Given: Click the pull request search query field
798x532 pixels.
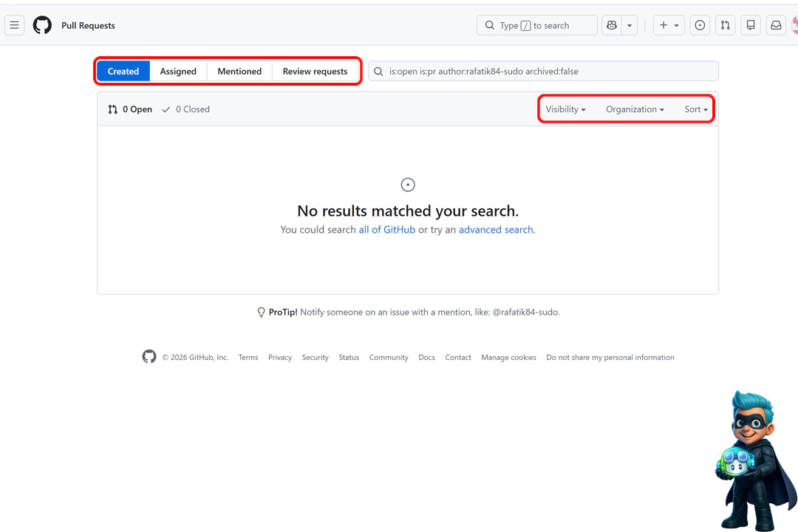Looking at the screenshot, I should tap(543, 71).
